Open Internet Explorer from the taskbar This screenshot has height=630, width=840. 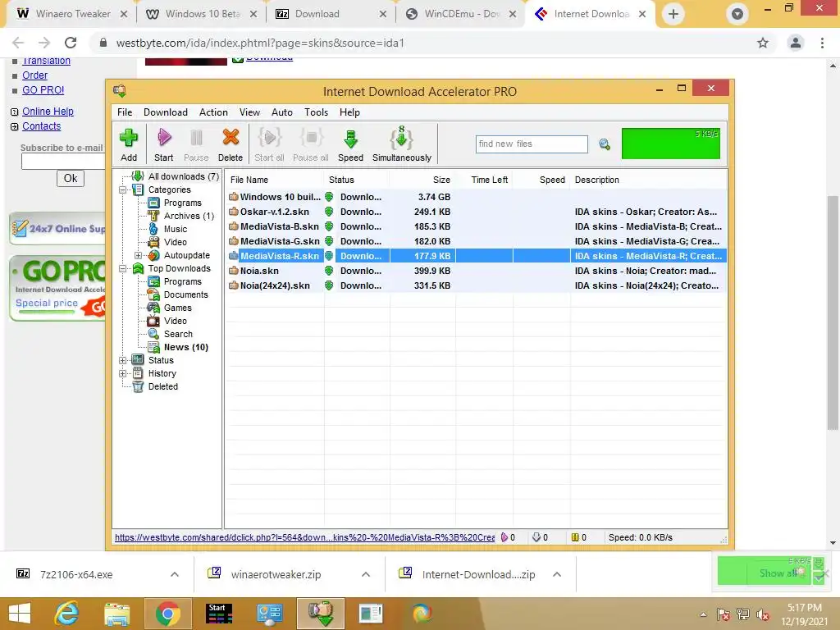point(67,614)
